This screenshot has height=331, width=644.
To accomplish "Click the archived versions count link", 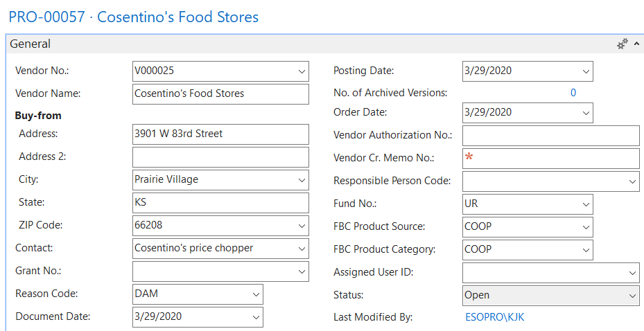I will point(573,93).
